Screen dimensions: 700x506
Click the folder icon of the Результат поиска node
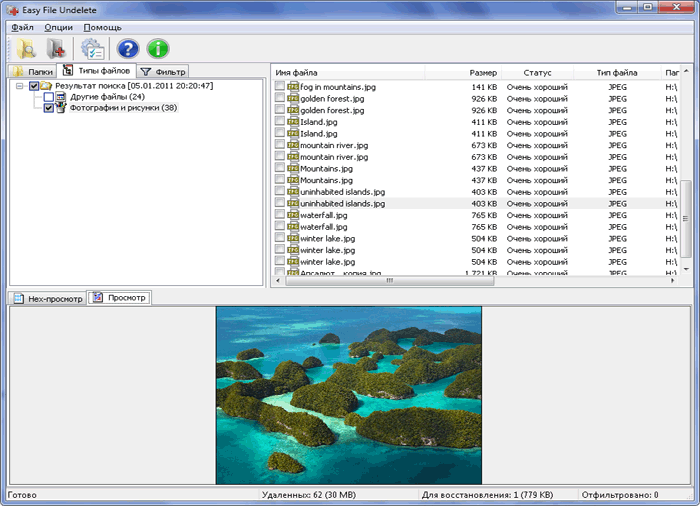pos(46,86)
